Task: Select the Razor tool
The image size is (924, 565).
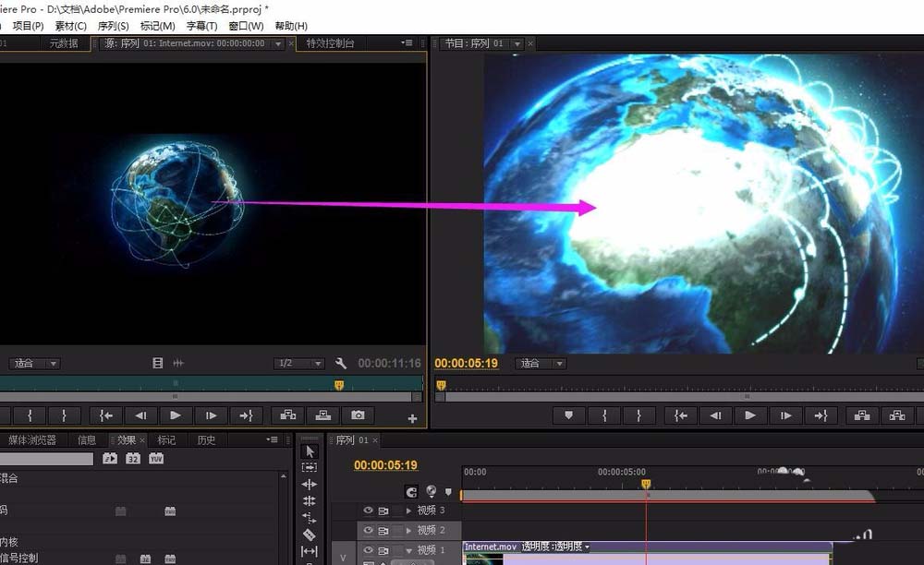Action: 310,535
